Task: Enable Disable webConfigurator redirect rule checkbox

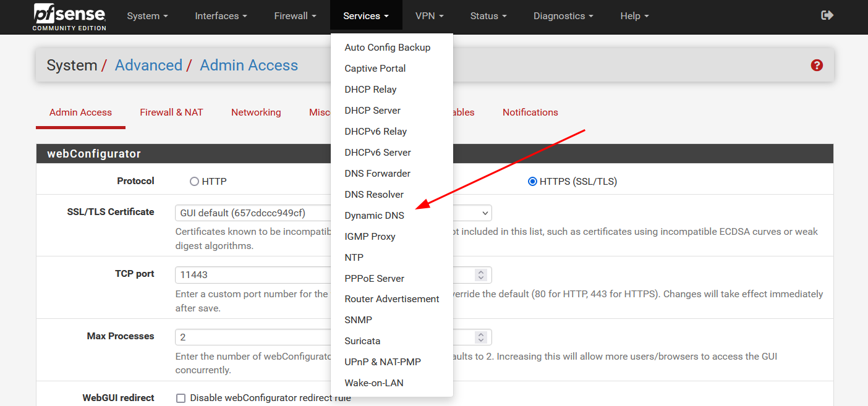Action: click(x=181, y=398)
